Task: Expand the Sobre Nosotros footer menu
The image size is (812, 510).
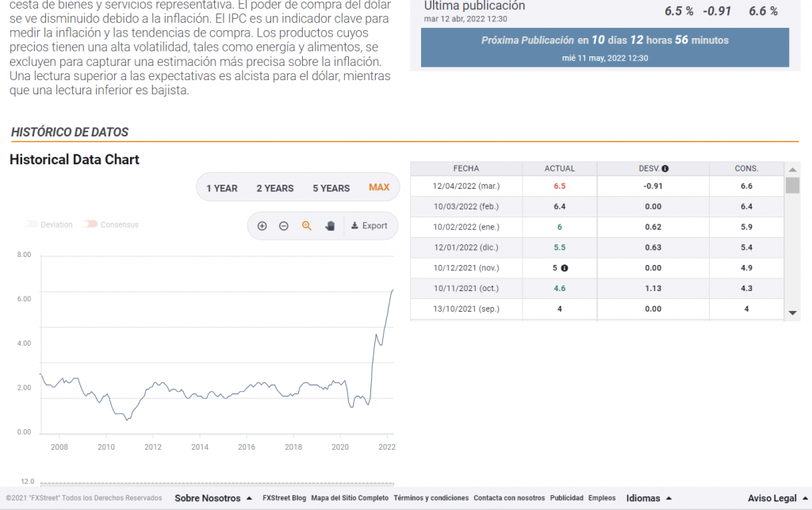Action: click(x=213, y=498)
